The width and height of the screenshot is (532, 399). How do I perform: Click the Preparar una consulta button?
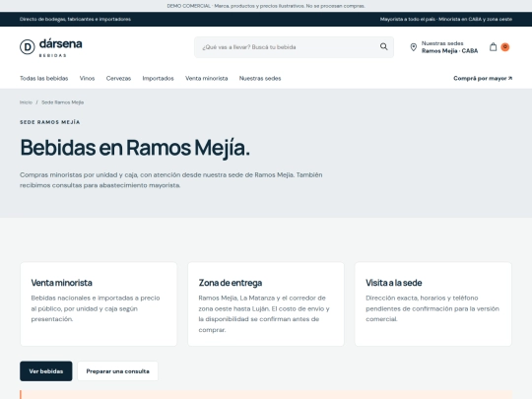tap(118, 371)
